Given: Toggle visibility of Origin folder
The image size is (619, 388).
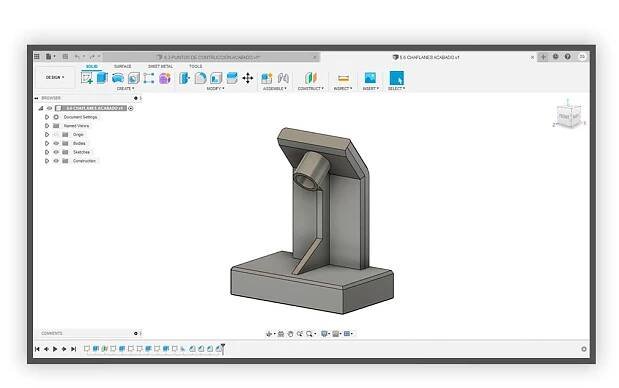Looking at the screenshot, I should coord(56,135).
